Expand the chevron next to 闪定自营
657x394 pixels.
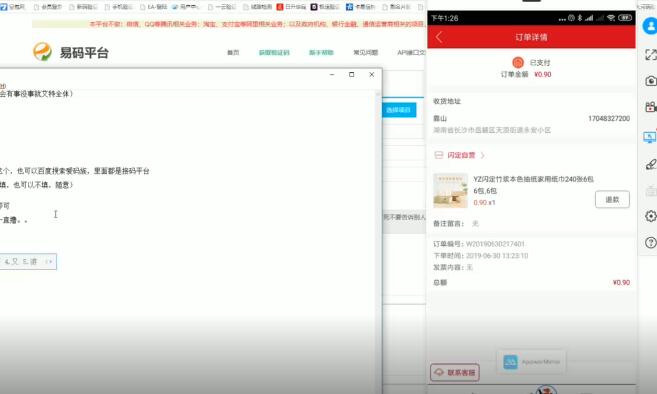point(483,155)
